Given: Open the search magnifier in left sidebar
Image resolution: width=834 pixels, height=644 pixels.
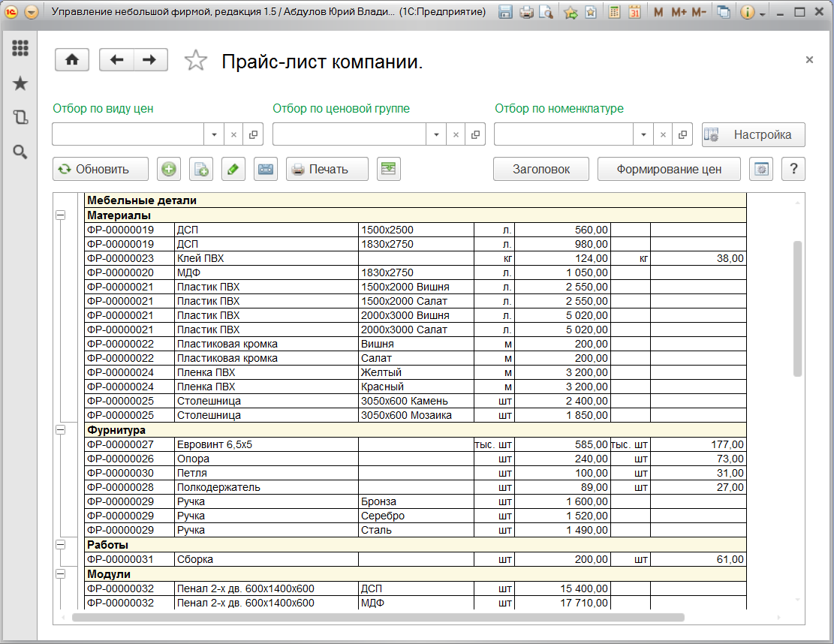Looking at the screenshot, I should click(x=20, y=152).
